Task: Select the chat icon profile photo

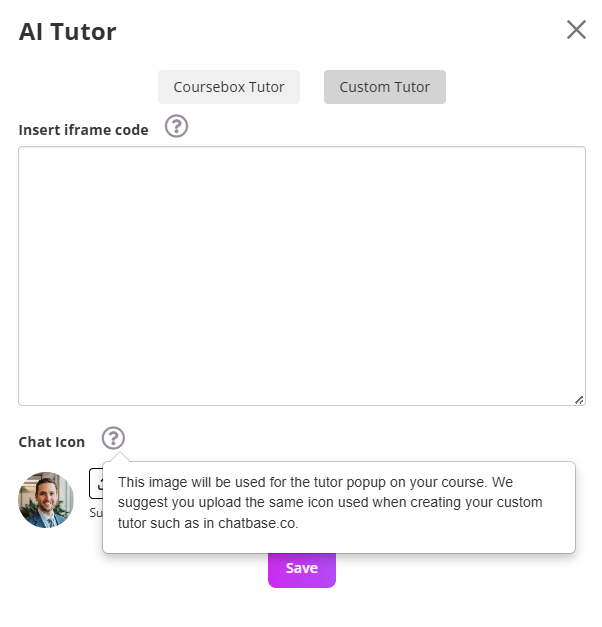Action: pyautogui.click(x=46, y=500)
